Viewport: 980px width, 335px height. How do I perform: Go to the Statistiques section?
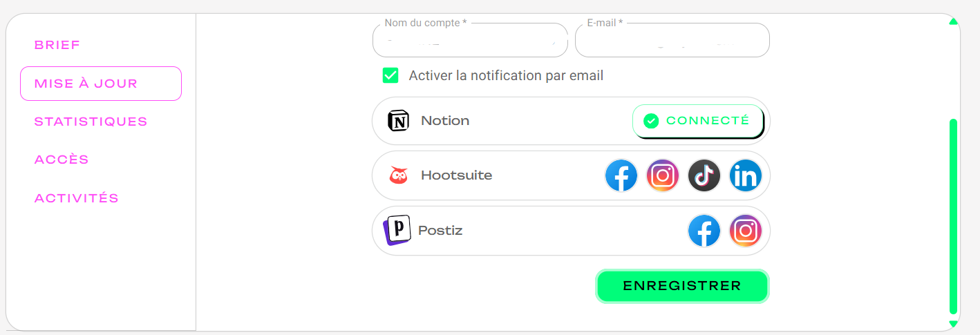pos(91,122)
